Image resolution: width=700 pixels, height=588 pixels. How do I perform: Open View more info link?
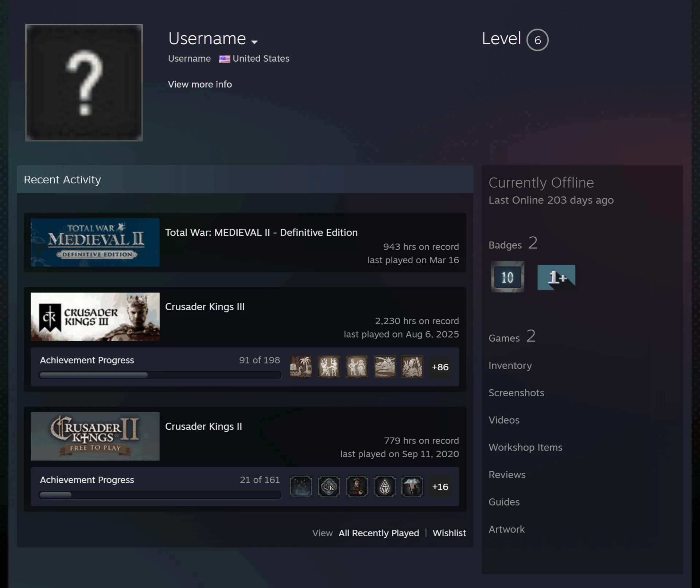coord(200,84)
